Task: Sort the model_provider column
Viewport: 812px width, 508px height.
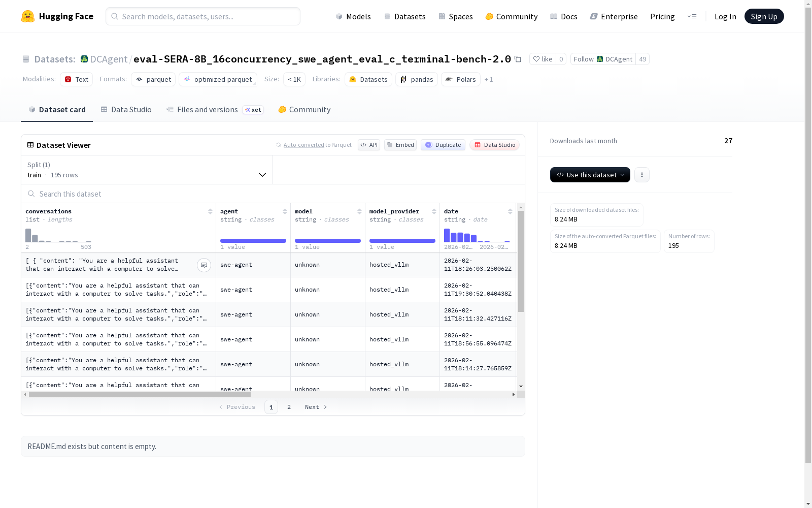Action: pyautogui.click(x=434, y=211)
